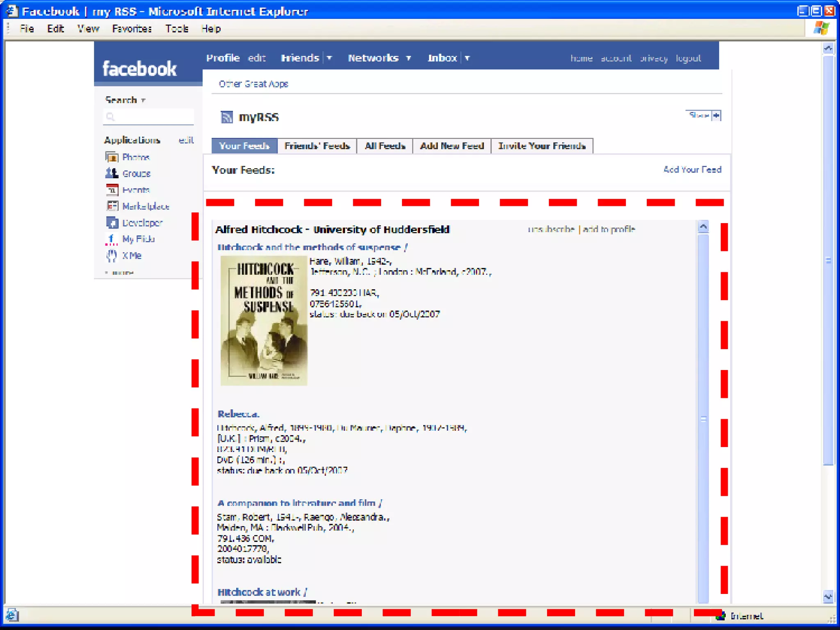Expand the Friends dropdown arrow
Screen dimensions: 840x630
tap(329, 58)
